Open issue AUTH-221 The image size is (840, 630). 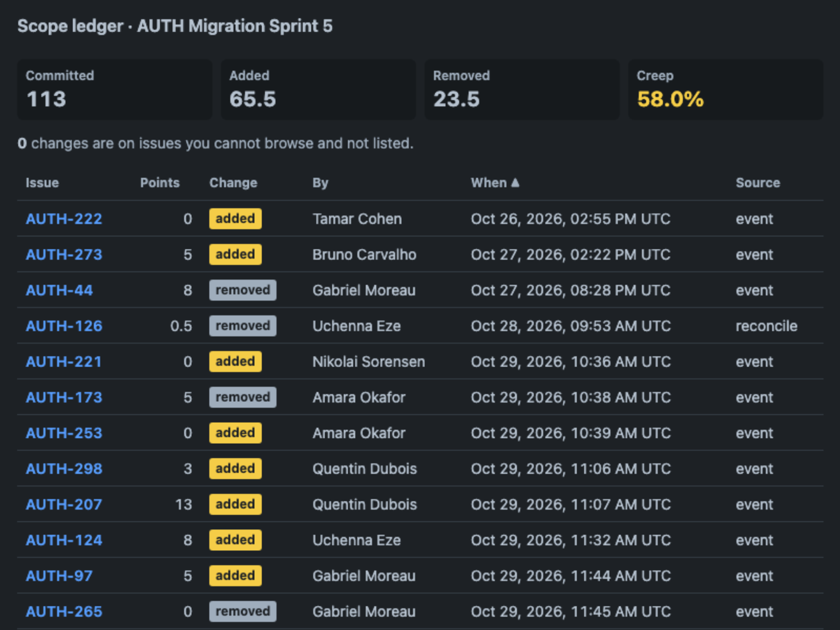point(64,362)
